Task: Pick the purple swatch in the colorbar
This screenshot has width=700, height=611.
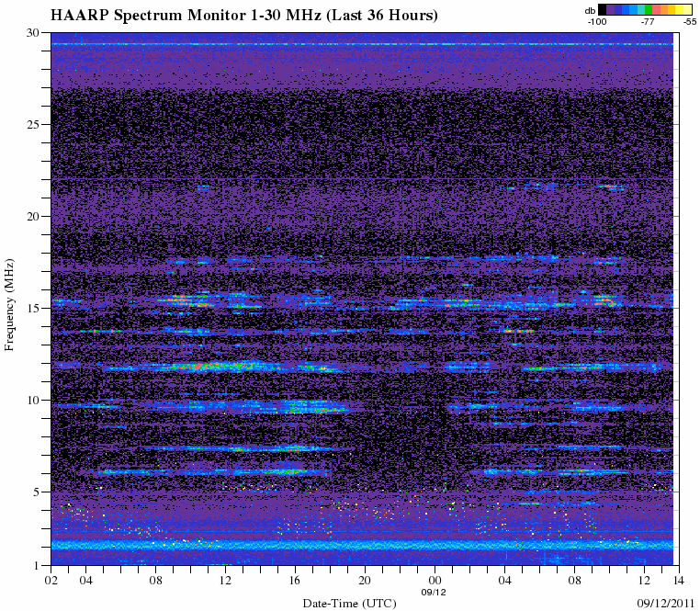Action: (x=610, y=9)
